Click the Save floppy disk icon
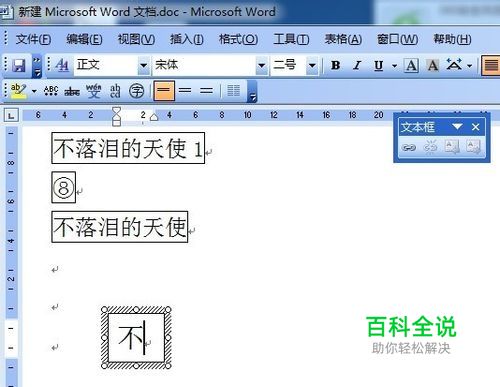This screenshot has height=387, width=500. [19, 65]
